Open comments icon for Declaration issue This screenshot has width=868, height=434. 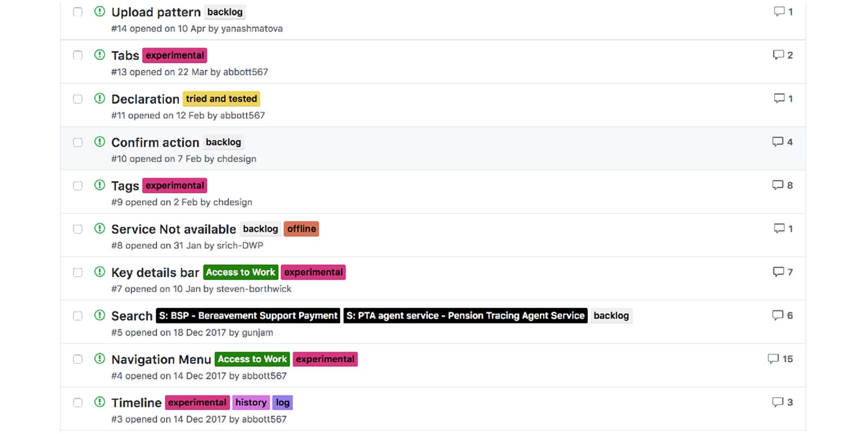coord(779,98)
